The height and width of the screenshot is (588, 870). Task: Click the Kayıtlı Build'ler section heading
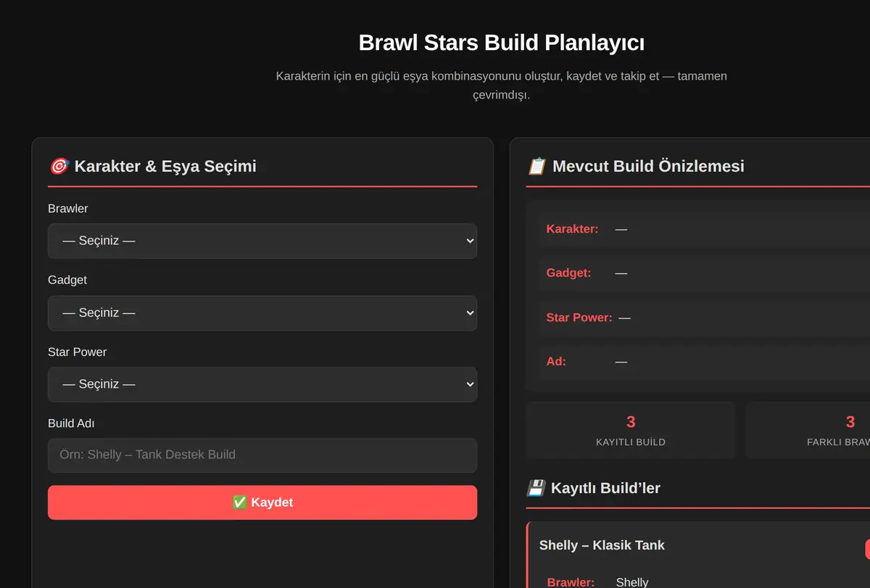click(594, 488)
